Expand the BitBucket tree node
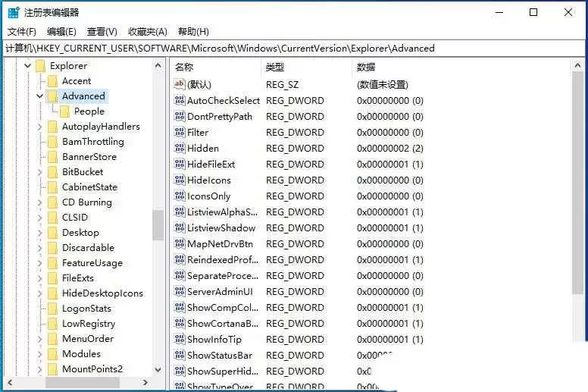The width and height of the screenshot is (588, 392). [x=39, y=172]
